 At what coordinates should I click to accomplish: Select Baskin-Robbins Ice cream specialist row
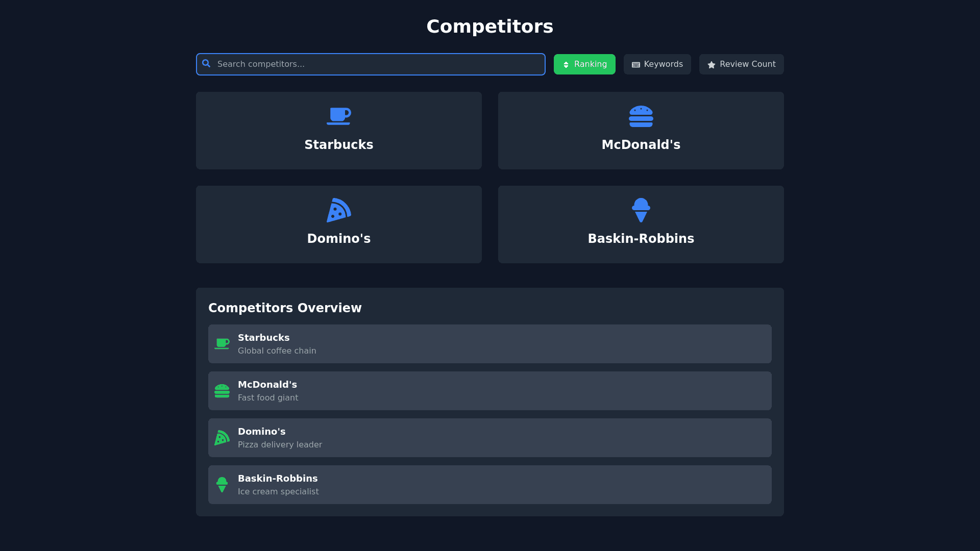click(x=490, y=485)
